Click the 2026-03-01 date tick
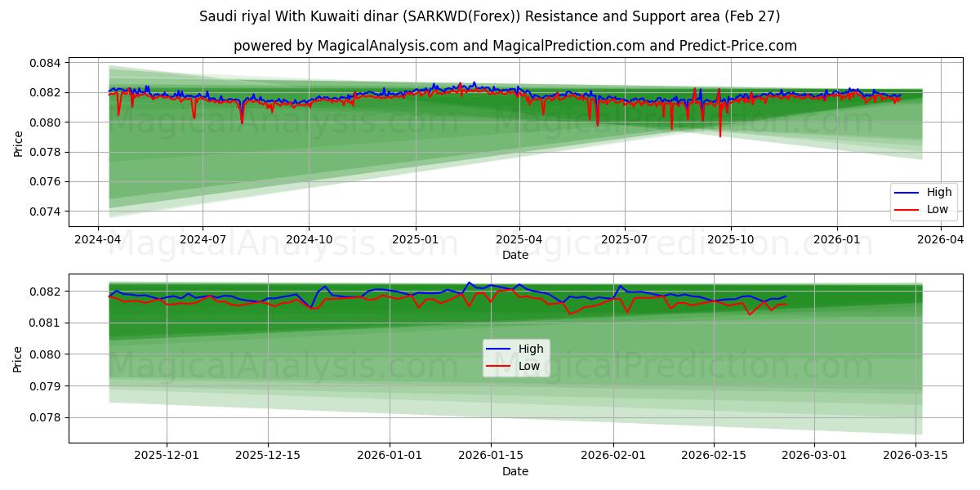This screenshot has width=980, height=490. point(814,456)
